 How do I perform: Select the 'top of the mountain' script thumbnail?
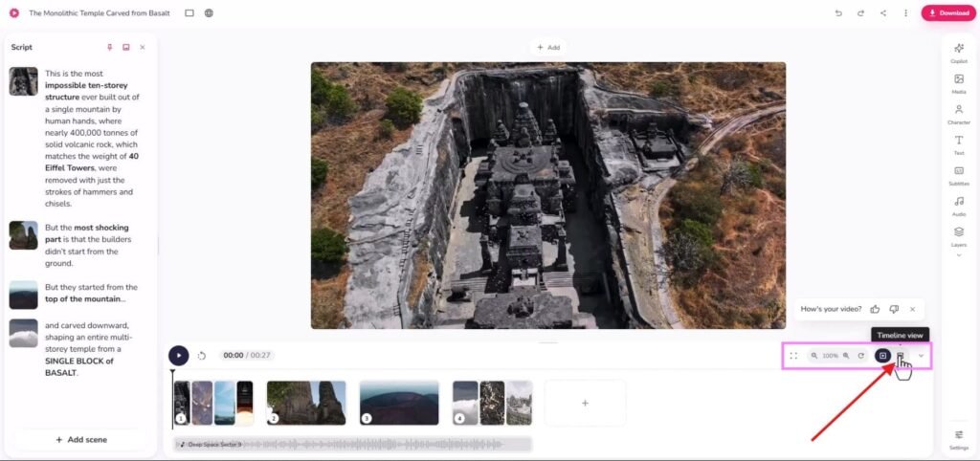point(23,295)
